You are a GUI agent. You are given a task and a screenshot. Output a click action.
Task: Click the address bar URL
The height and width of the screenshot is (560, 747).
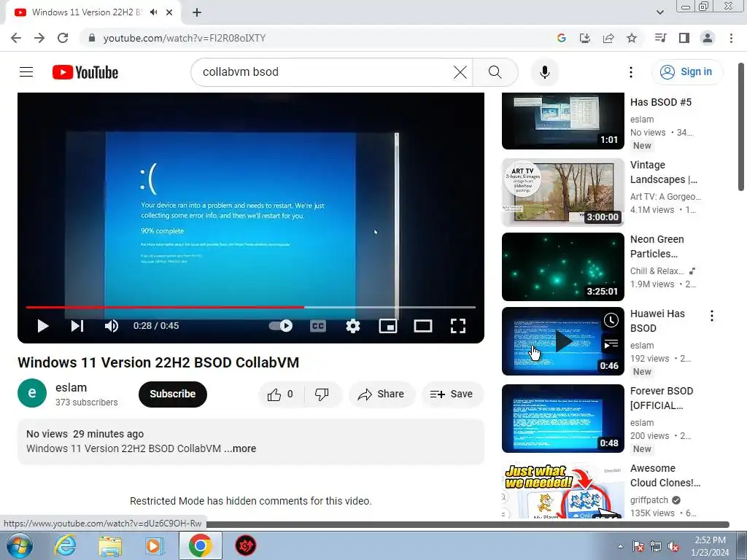point(185,38)
